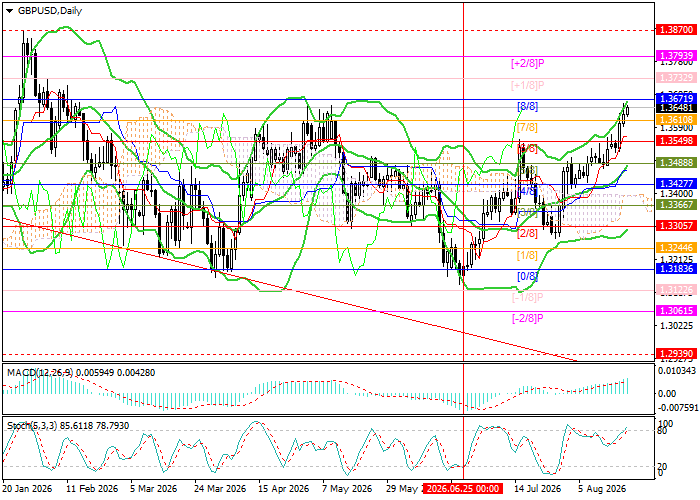Image resolution: width=700 pixels, height=500 pixels.
Task: Open the chart menu triangle beside GBPUSD,Daily
Action: point(9,11)
